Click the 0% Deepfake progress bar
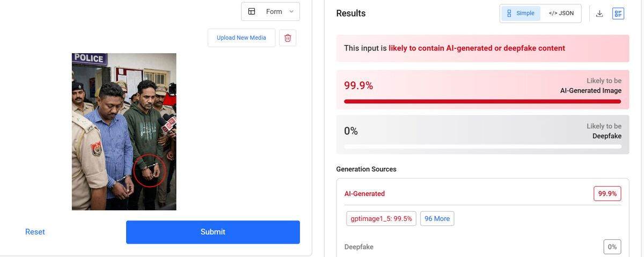The image size is (644, 257). (482, 146)
